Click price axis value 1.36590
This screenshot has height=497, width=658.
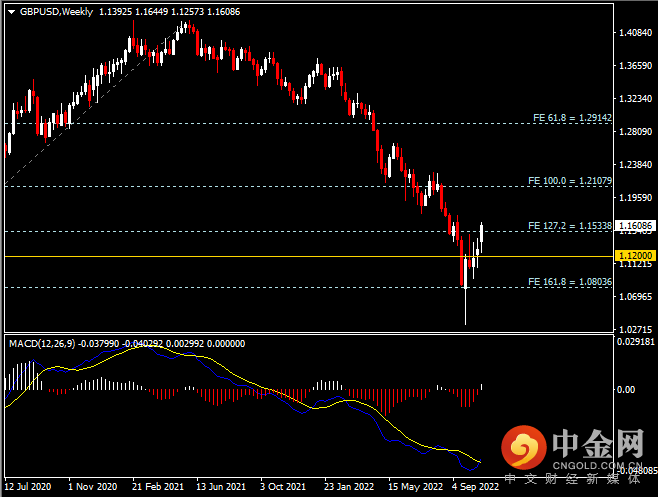(x=636, y=66)
